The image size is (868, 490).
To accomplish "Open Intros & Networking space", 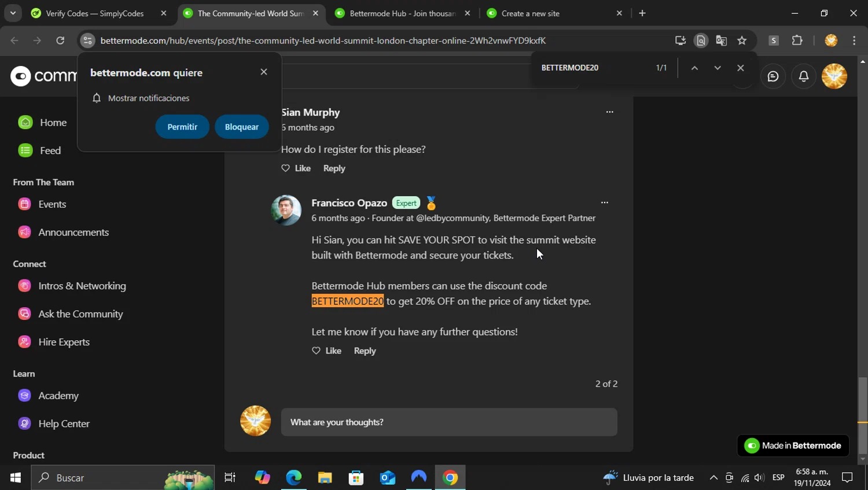I will [x=72, y=286].
